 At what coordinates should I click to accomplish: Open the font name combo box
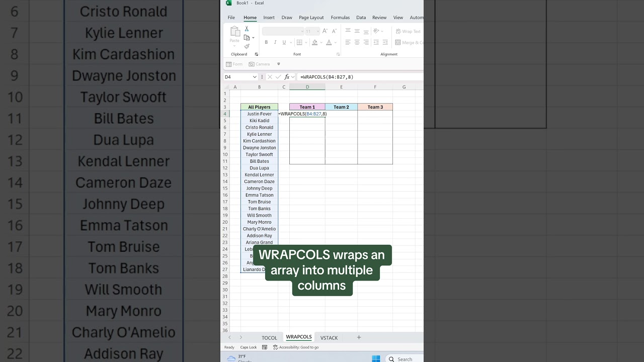283,31
